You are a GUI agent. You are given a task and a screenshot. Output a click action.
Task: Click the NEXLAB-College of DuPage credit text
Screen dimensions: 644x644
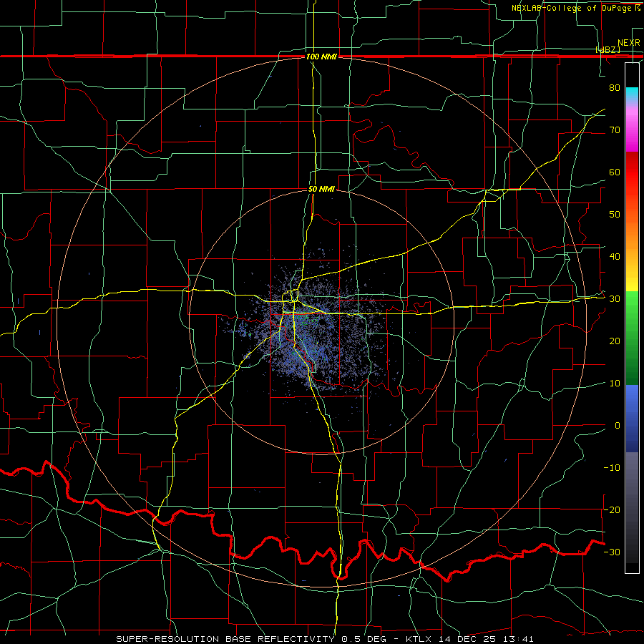576,8
